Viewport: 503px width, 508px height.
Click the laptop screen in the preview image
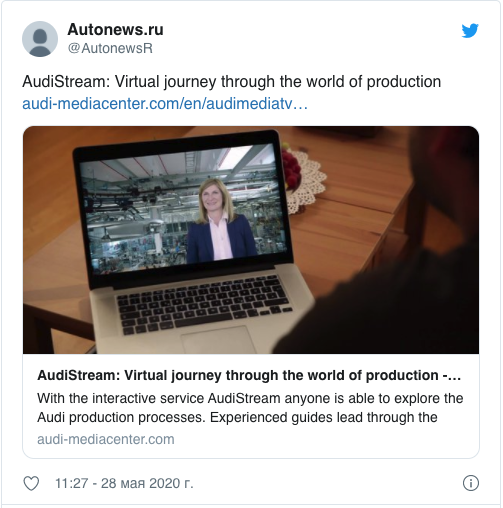click(182, 208)
